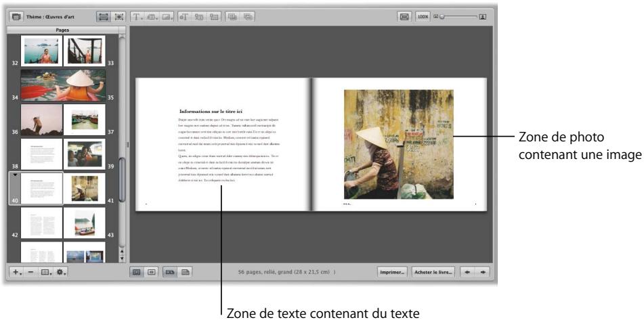Viewport: 644px width, 320px height.
Task: Open page 40 disclosure triangle menu
Action: click(15, 175)
